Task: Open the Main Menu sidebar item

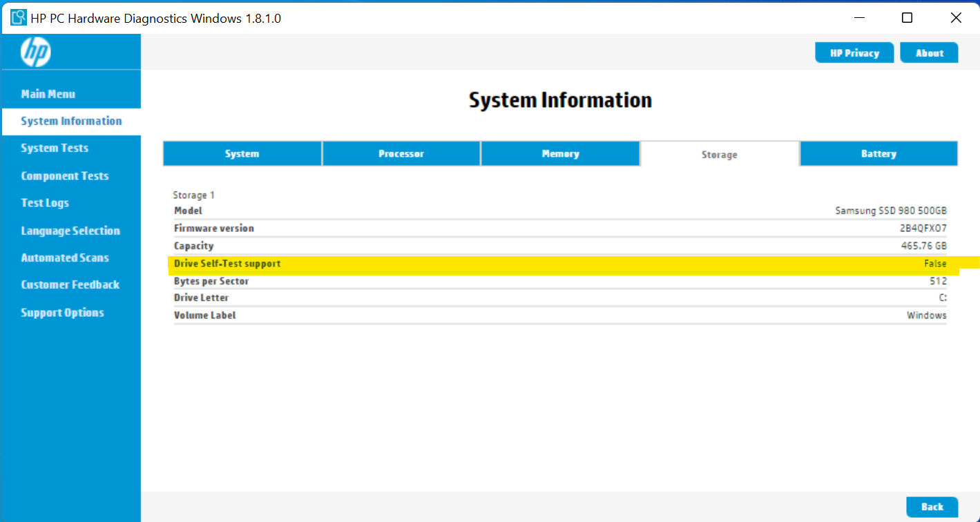Action: click(x=48, y=94)
